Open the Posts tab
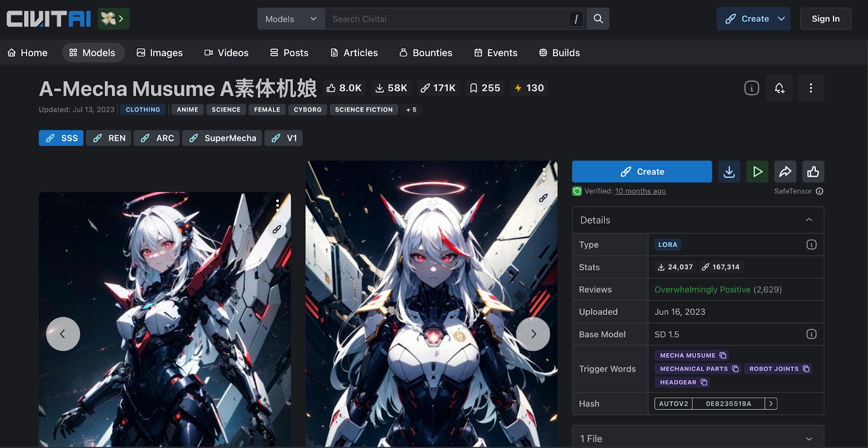Image resolution: width=868 pixels, height=448 pixels. (x=289, y=53)
